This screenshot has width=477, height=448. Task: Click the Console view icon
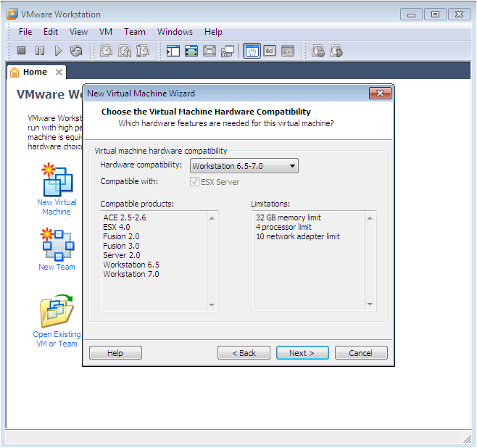pos(288,51)
